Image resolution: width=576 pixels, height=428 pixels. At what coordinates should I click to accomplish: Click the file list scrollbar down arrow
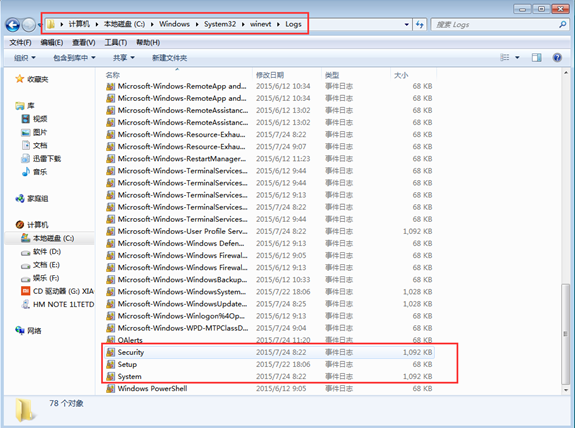pos(566,390)
